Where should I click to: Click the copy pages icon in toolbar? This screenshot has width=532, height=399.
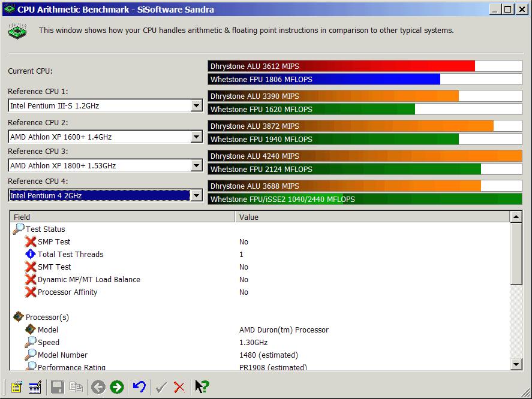[76, 387]
